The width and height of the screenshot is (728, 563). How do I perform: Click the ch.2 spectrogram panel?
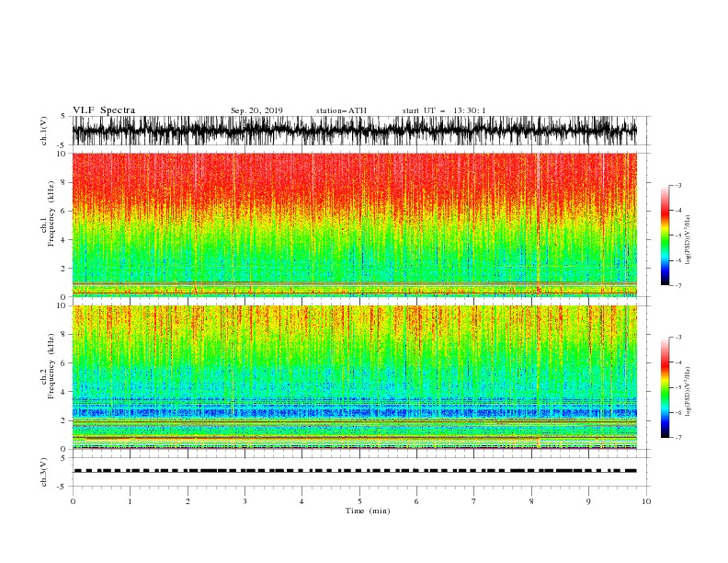pyautogui.click(x=354, y=377)
